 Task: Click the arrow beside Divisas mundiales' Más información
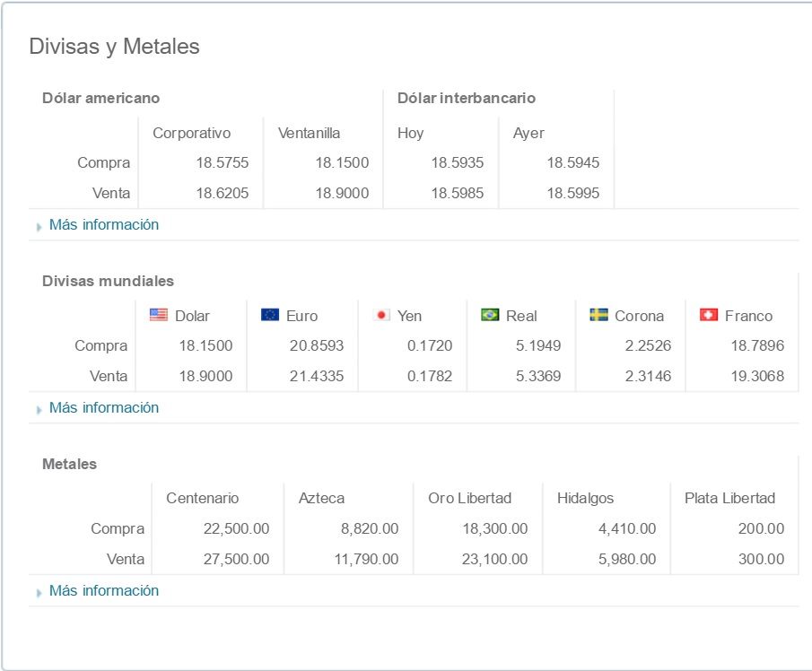[39, 409]
